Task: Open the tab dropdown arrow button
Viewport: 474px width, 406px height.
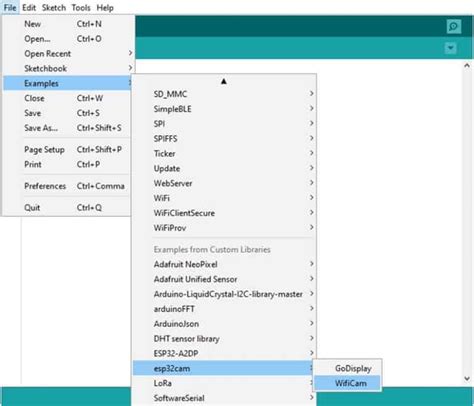Action: (450, 48)
